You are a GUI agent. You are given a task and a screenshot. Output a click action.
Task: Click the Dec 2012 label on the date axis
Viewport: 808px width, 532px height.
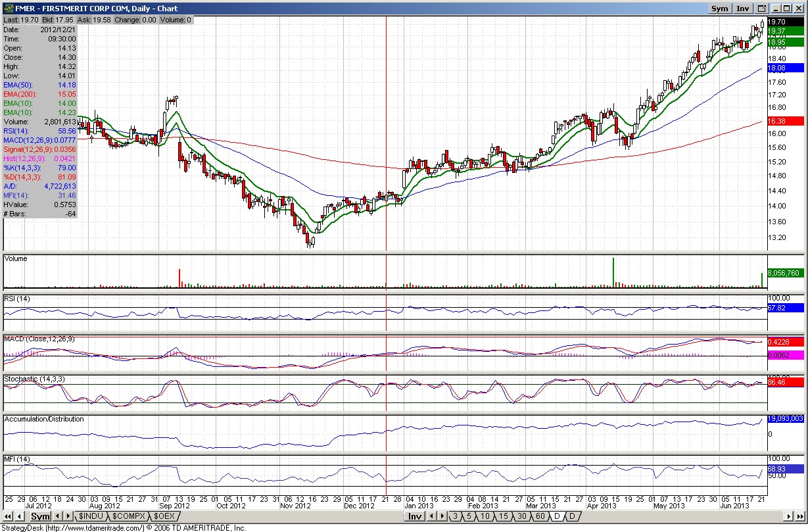pos(358,506)
